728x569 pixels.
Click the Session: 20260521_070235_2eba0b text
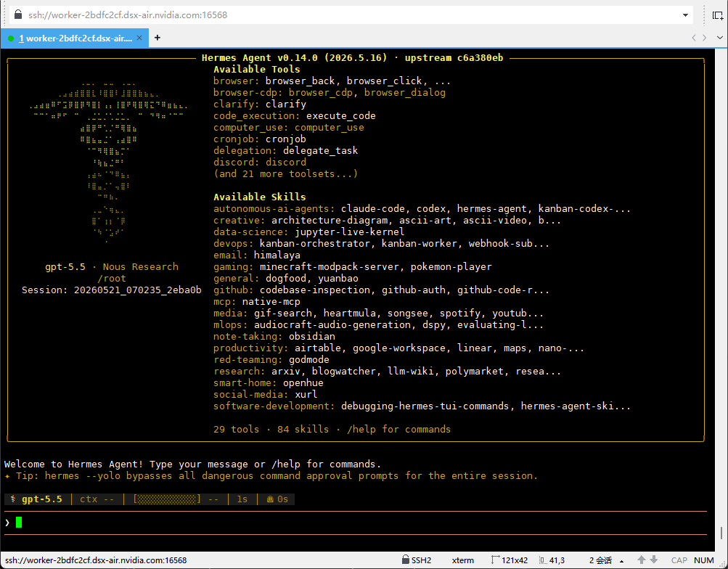click(112, 290)
